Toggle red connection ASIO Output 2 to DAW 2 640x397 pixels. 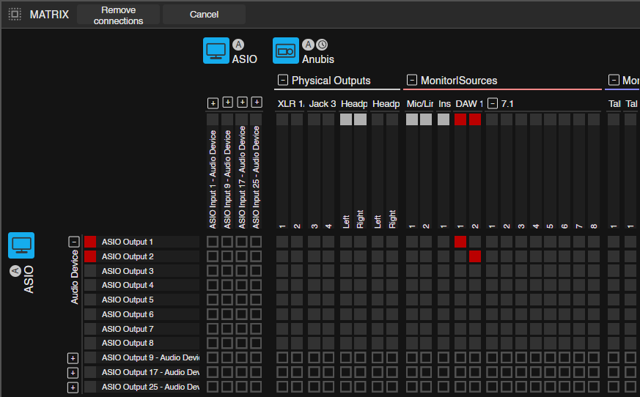475,256
